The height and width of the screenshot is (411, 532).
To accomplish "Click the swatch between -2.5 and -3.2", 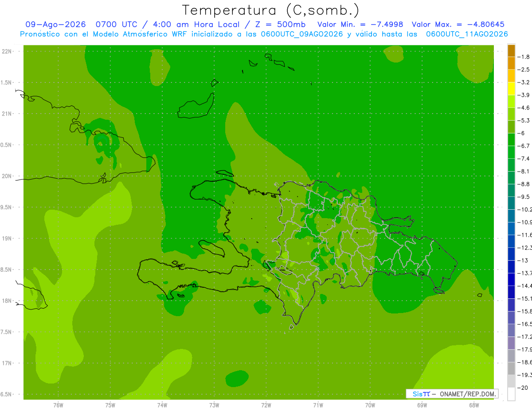I will click(511, 76).
